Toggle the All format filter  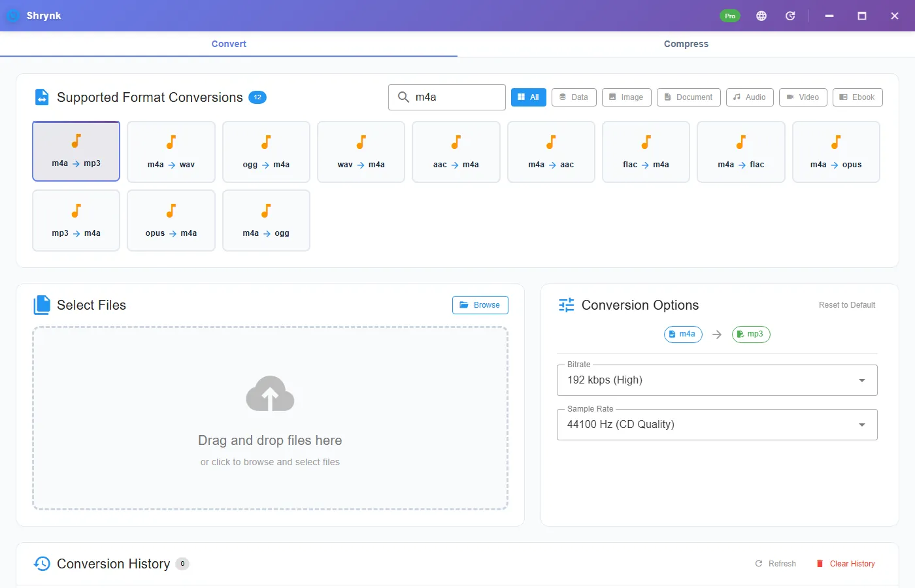529,97
